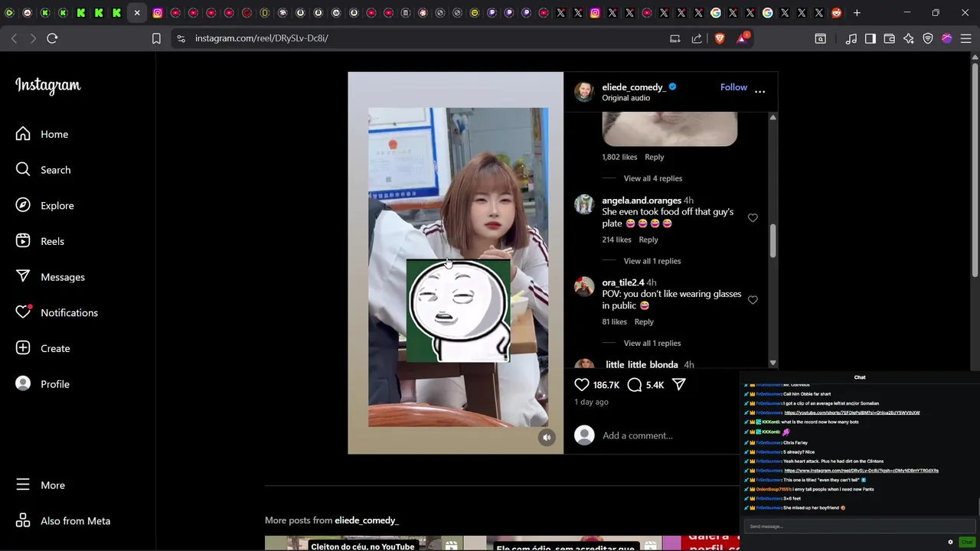Open the More hamburger menu
This screenshot has width=980, height=551.
click(40, 485)
